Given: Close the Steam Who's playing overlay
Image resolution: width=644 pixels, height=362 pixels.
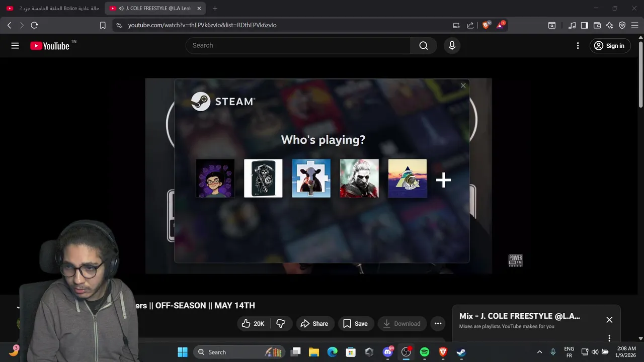Looking at the screenshot, I should coord(463,85).
